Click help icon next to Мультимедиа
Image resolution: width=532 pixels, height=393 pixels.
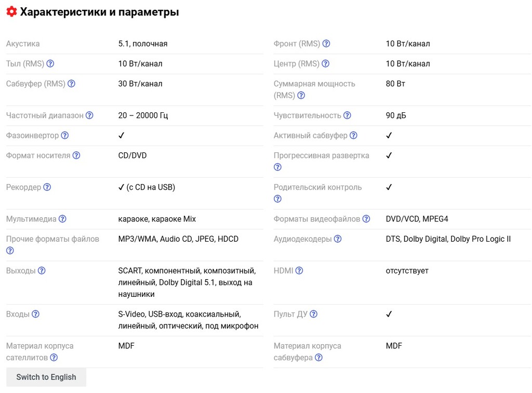(62, 219)
